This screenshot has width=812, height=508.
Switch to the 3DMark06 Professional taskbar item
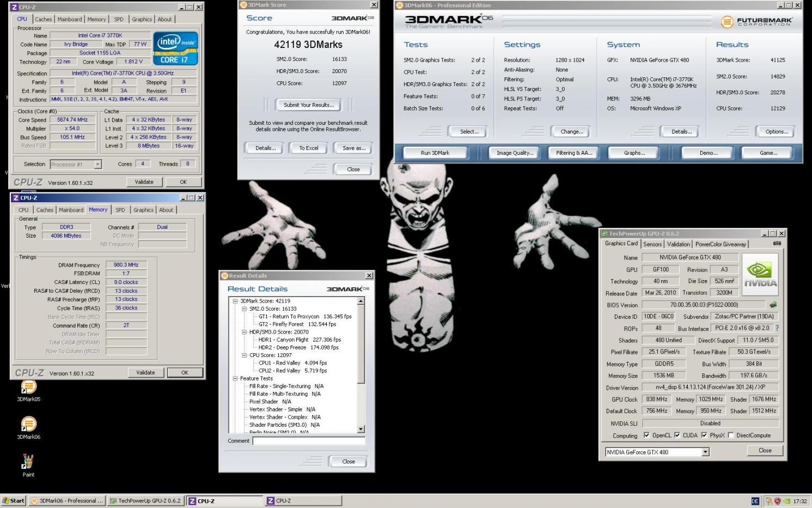tap(66, 501)
